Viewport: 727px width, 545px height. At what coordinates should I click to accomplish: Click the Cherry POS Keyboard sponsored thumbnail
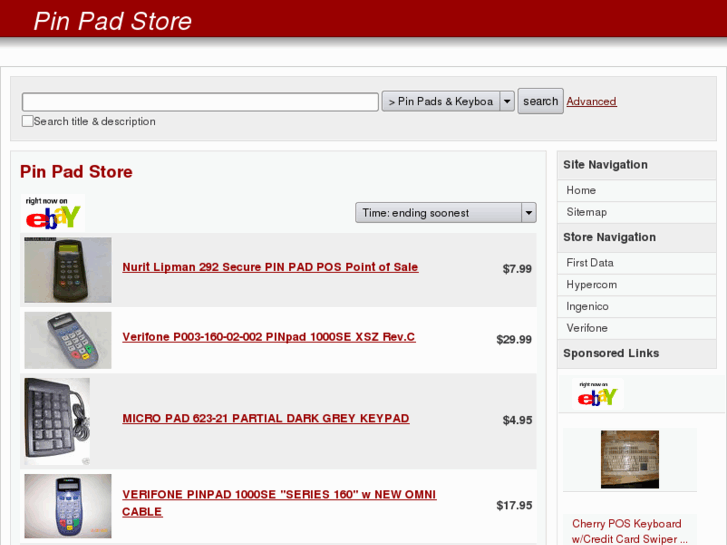click(630, 459)
